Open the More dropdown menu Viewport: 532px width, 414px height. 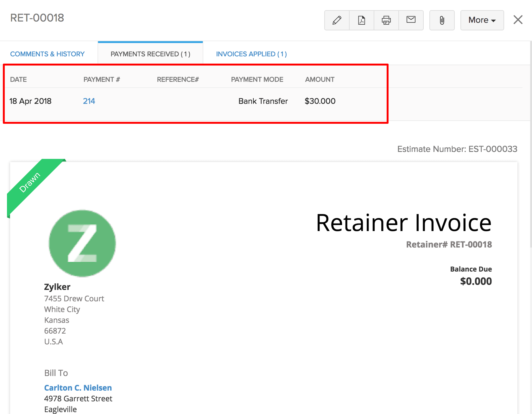[x=482, y=20]
